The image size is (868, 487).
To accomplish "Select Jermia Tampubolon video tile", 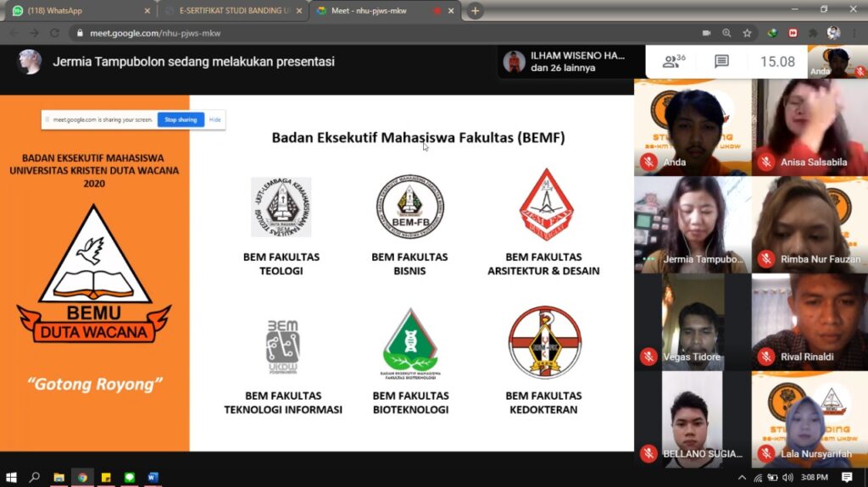I will tap(693, 224).
